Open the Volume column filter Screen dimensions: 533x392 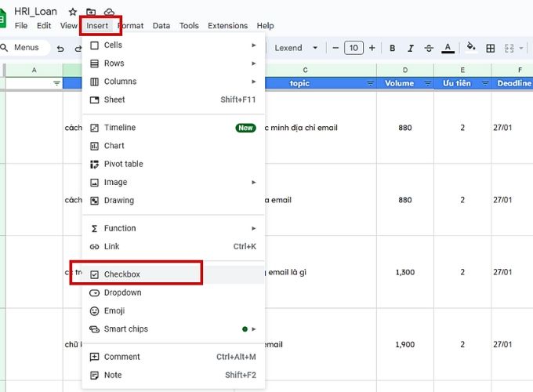428,83
